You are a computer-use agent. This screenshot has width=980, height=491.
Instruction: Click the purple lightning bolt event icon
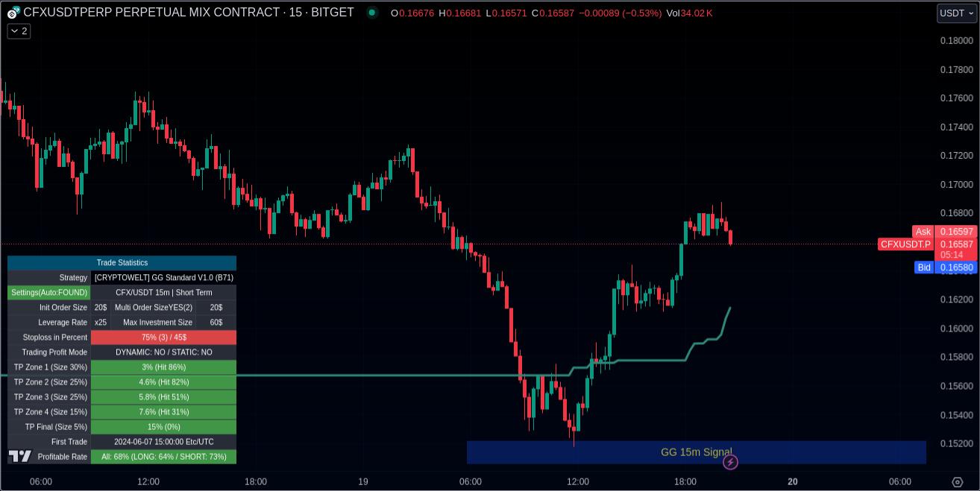[731, 462]
